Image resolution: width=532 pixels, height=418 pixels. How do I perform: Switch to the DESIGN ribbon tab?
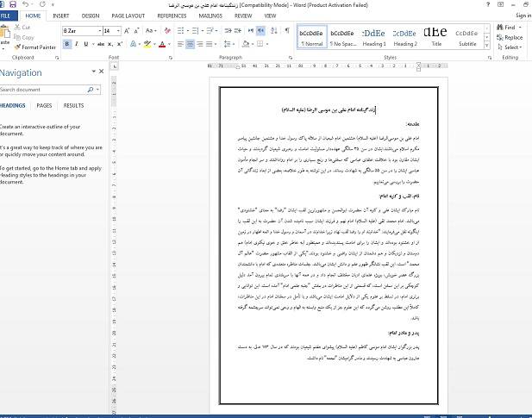91,16
